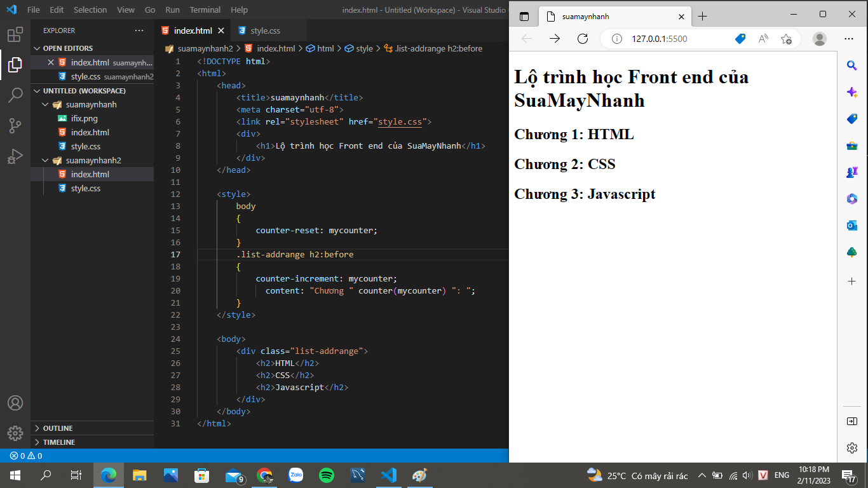This screenshot has height=488, width=868.
Task: Follow the style.css link in code
Action: click(400, 121)
